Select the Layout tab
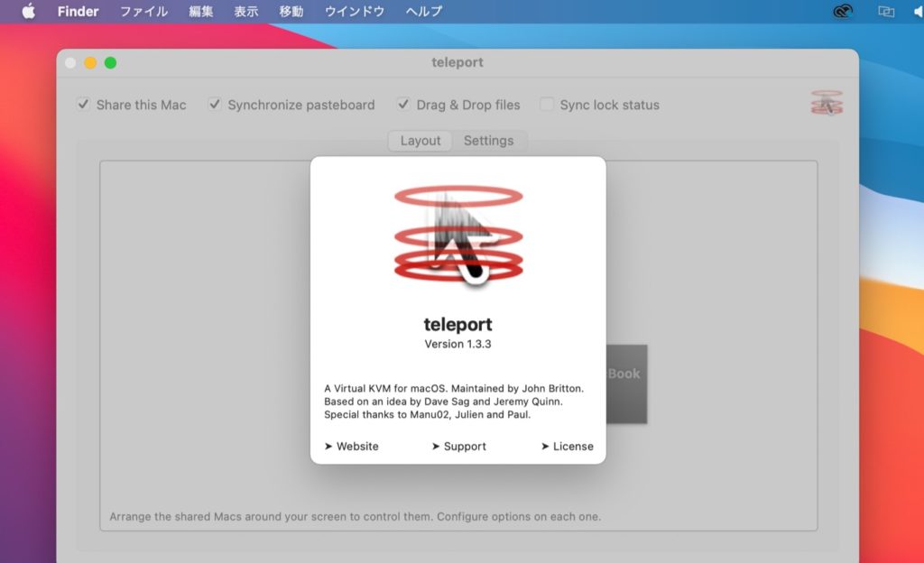 (x=420, y=140)
